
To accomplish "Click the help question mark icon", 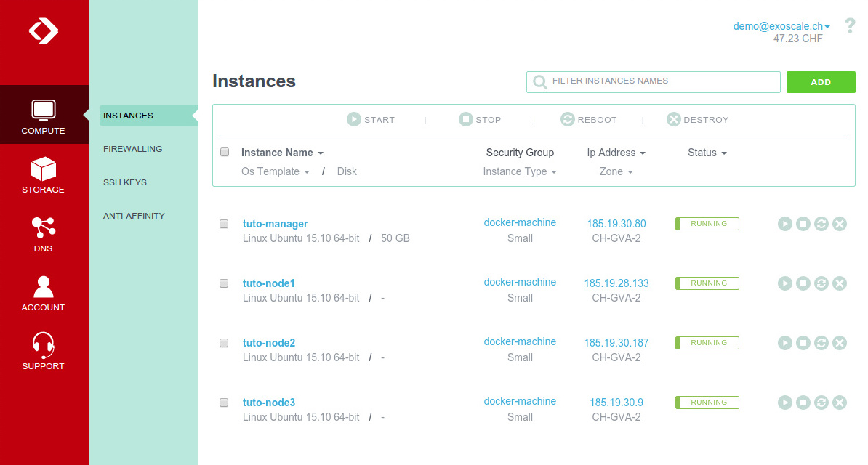I will (x=849, y=25).
